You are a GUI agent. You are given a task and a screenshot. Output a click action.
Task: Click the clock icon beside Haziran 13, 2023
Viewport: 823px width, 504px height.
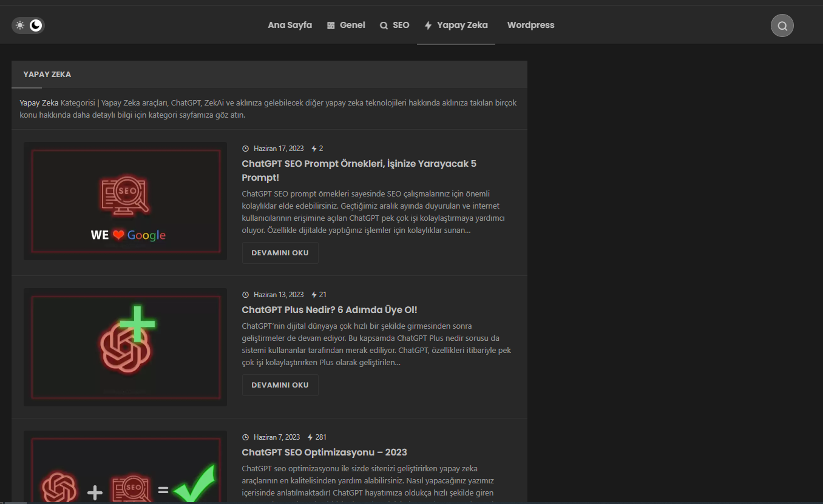(x=246, y=295)
